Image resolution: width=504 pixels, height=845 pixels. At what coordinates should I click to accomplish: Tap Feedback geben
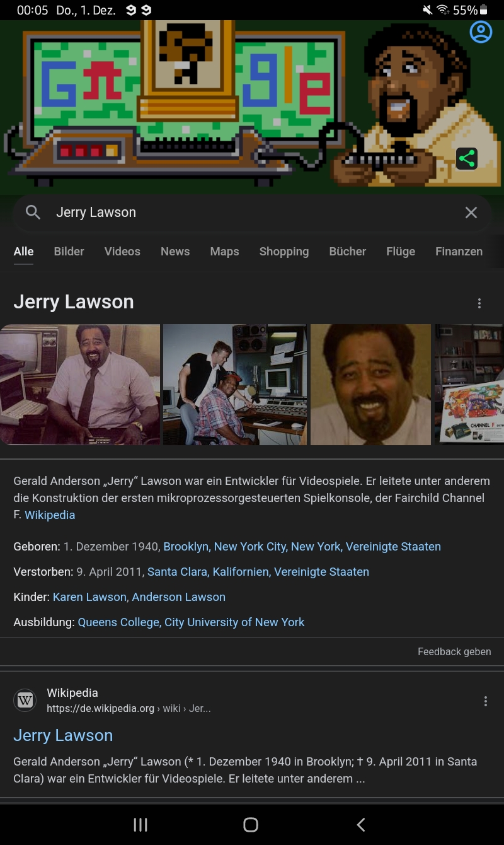pos(454,652)
